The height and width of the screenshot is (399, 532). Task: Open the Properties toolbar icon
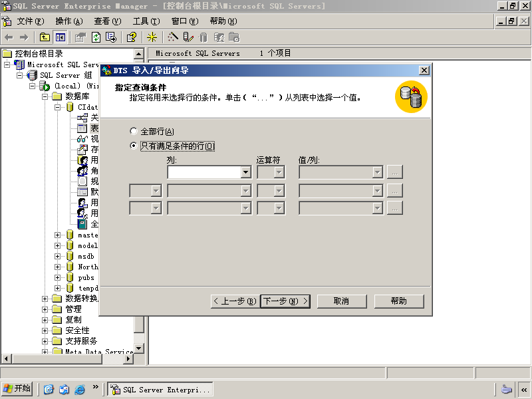(x=80, y=37)
